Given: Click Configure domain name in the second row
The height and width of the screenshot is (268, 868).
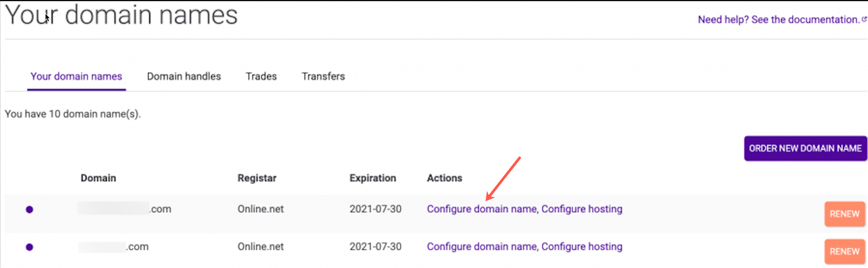Looking at the screenshot, I should point(482,247).
